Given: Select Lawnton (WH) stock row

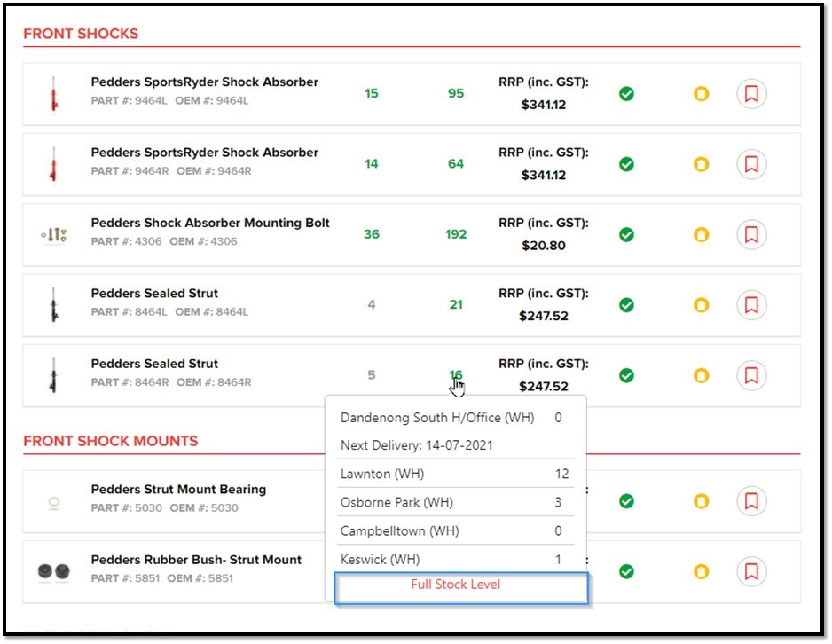Looking at the screenshot, I should [x=455, y=474].
